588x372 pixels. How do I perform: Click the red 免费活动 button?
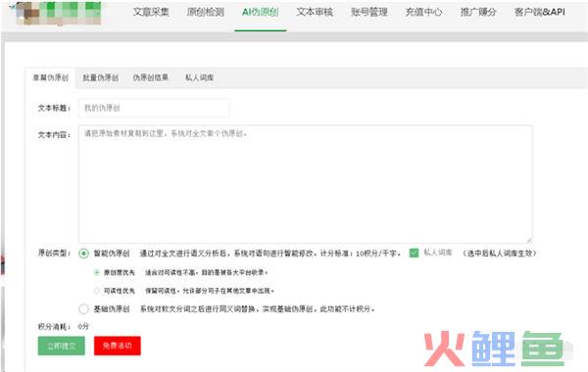tap(118, 346)
